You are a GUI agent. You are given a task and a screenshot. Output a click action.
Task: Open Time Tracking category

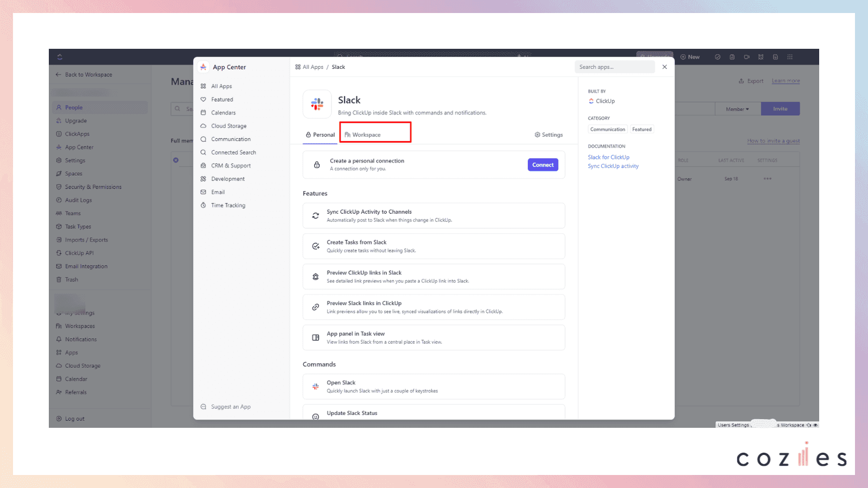click(223, 206)
